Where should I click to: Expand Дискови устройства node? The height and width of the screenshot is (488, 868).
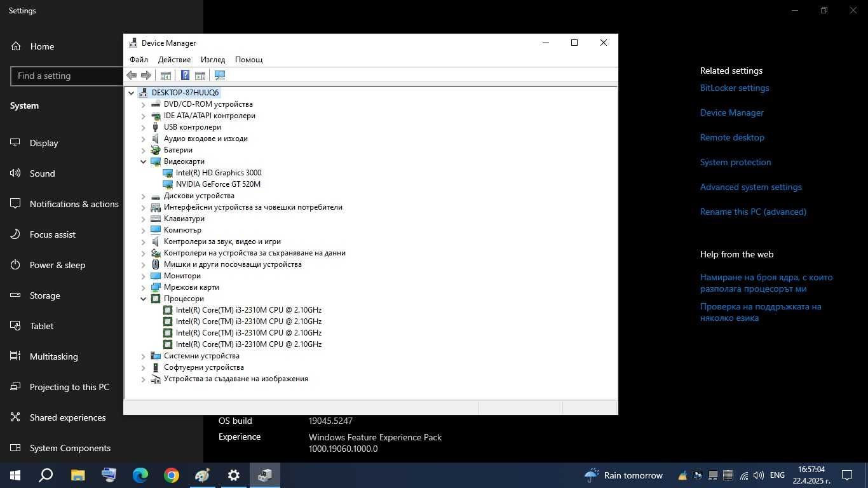(x=144, y=196)
